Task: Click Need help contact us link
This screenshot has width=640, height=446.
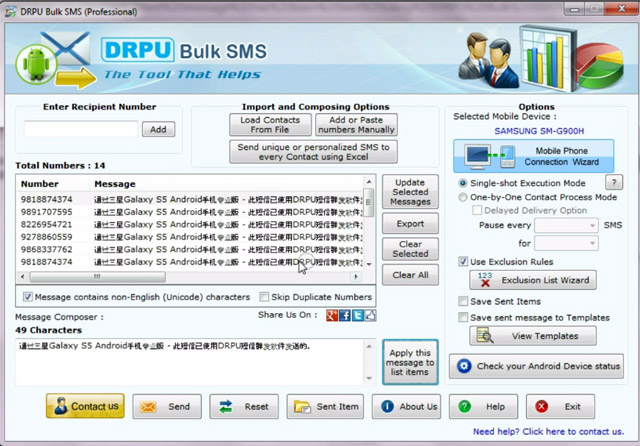Action: [x=548, y=432]
